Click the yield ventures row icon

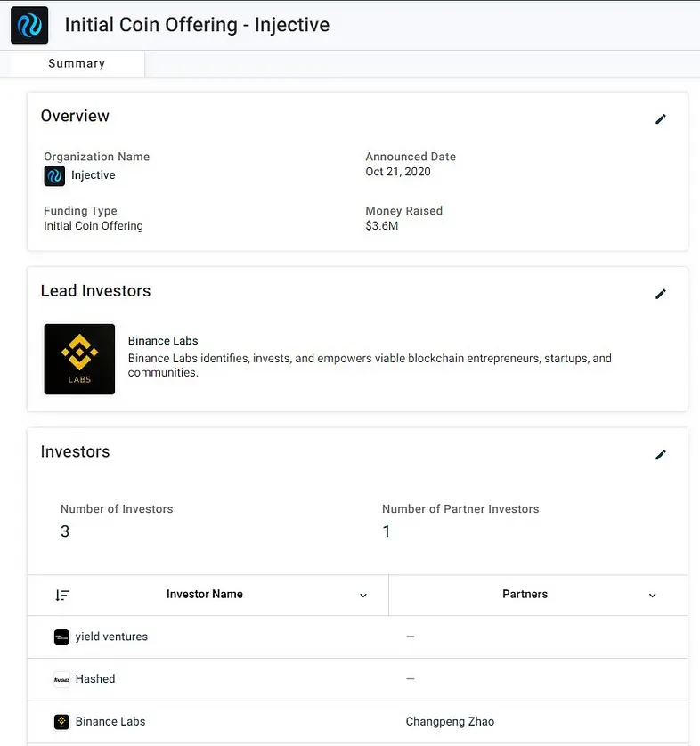(61, 637)
